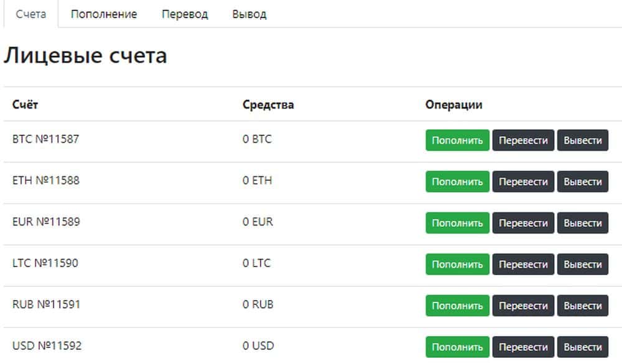The width and height of the screenshot is (622, 364).
Task: Top up the LTC account
Action: (457, 265)
